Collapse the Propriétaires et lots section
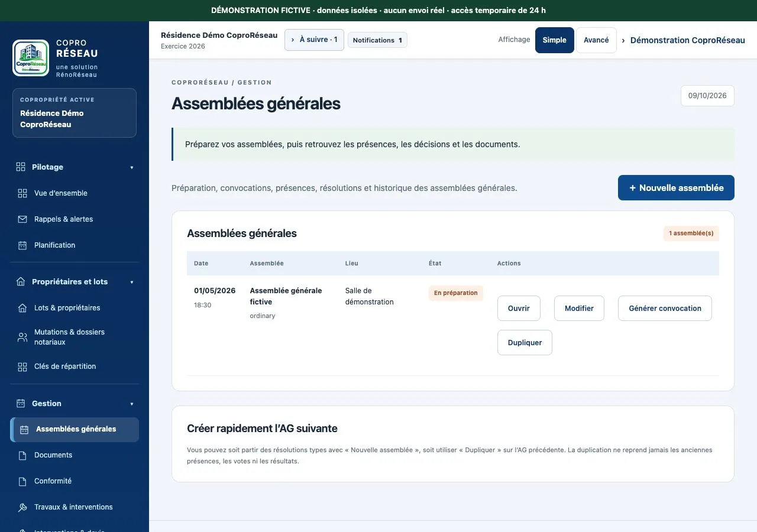The height and width of the screenshot is (532, 757). (x=132, y=282)
